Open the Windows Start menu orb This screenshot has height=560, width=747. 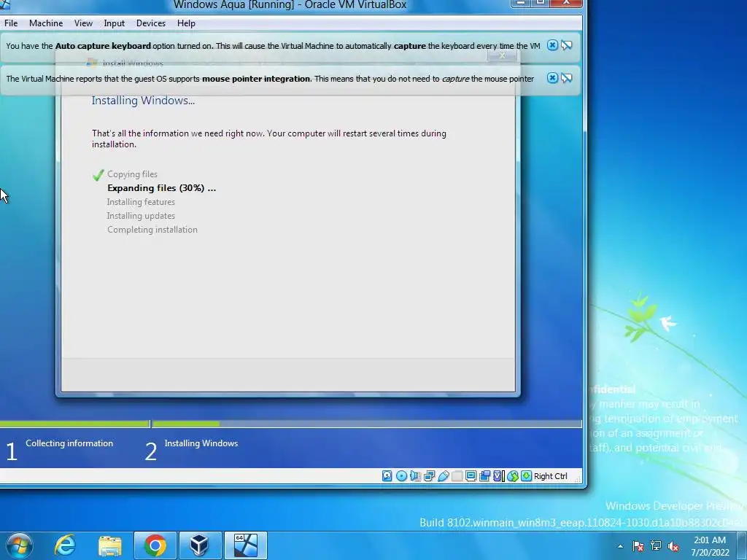pos(20,545)
